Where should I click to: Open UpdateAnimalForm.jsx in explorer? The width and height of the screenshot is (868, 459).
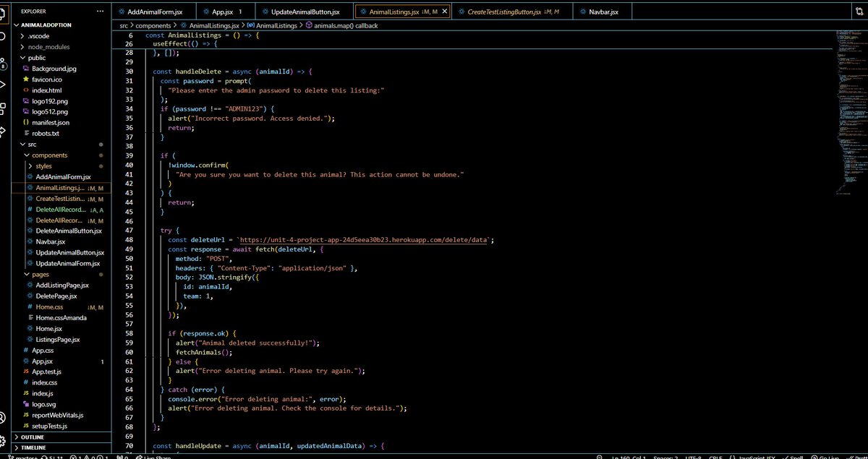pyautogui.click(x=69, y=264)
